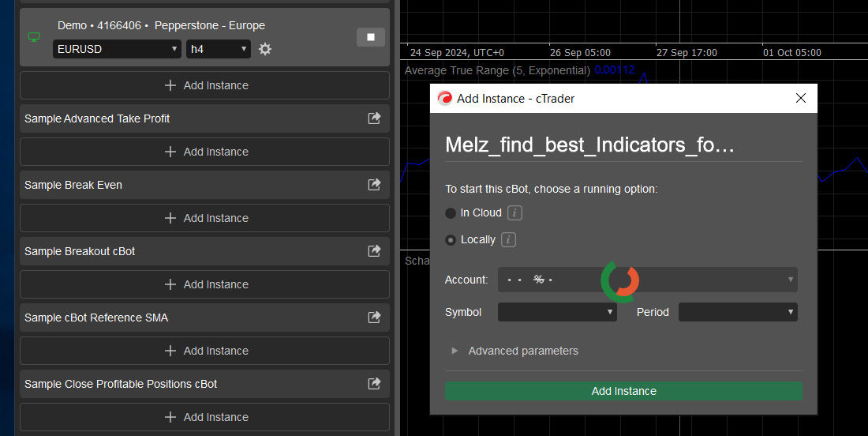Viewport: 868px width, 436px height.
Task: Add Instance under Sample Breakout cBot
Action: pos(205,284)
